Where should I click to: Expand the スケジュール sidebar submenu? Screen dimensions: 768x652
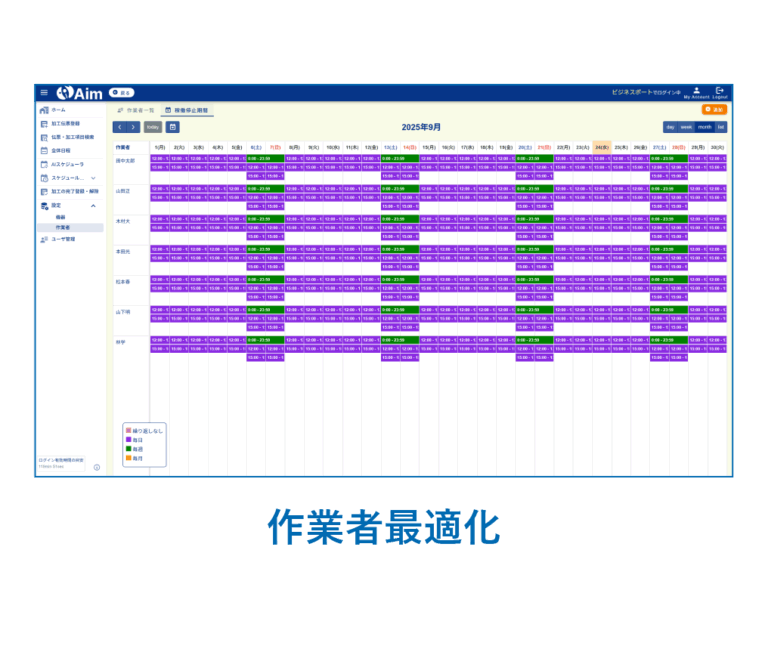(93, 177)
